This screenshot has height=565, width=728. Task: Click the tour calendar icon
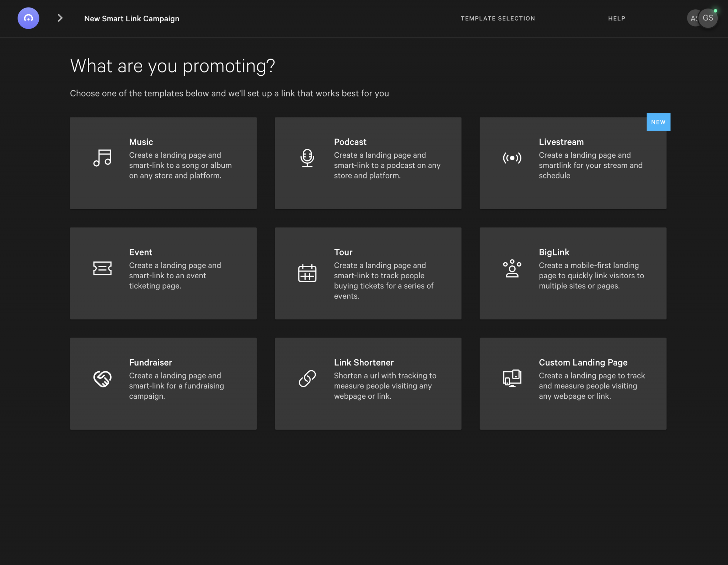(x=307, y=273)
